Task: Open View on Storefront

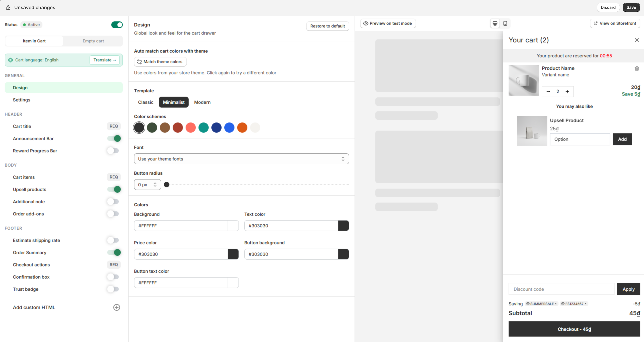Action: coord(615,24)
